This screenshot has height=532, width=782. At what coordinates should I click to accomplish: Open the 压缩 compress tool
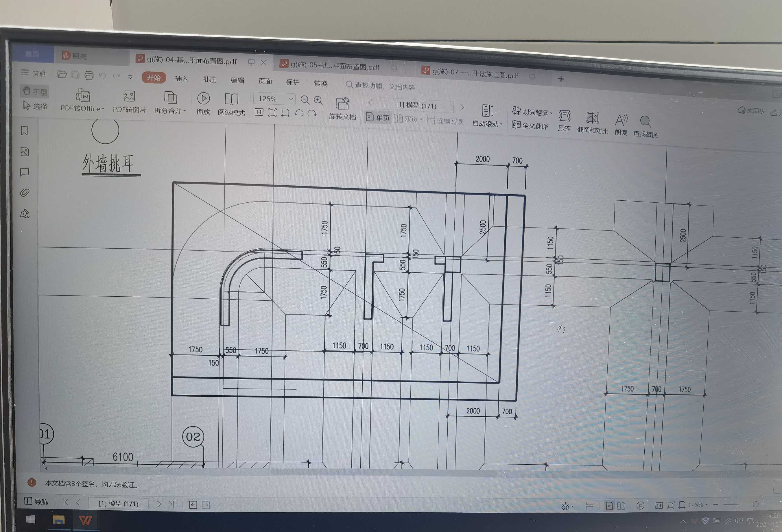tap(564, 121)
